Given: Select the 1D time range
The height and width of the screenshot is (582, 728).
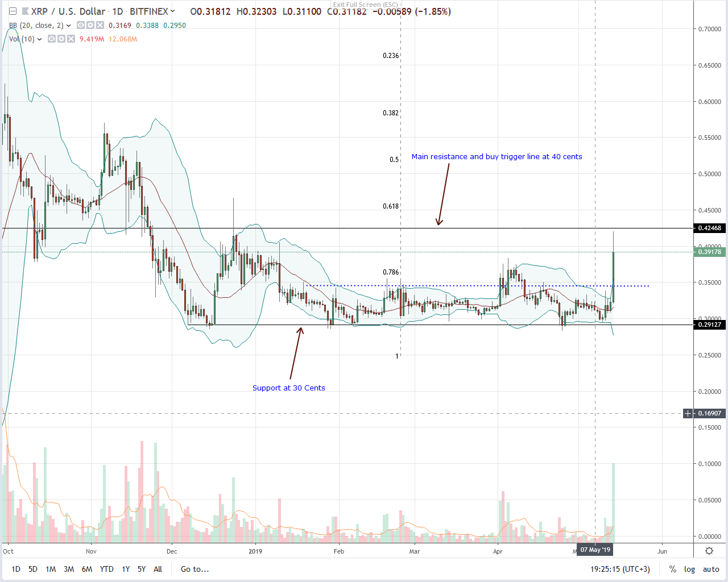Looking at the screenshot, I should pos(16,569).
